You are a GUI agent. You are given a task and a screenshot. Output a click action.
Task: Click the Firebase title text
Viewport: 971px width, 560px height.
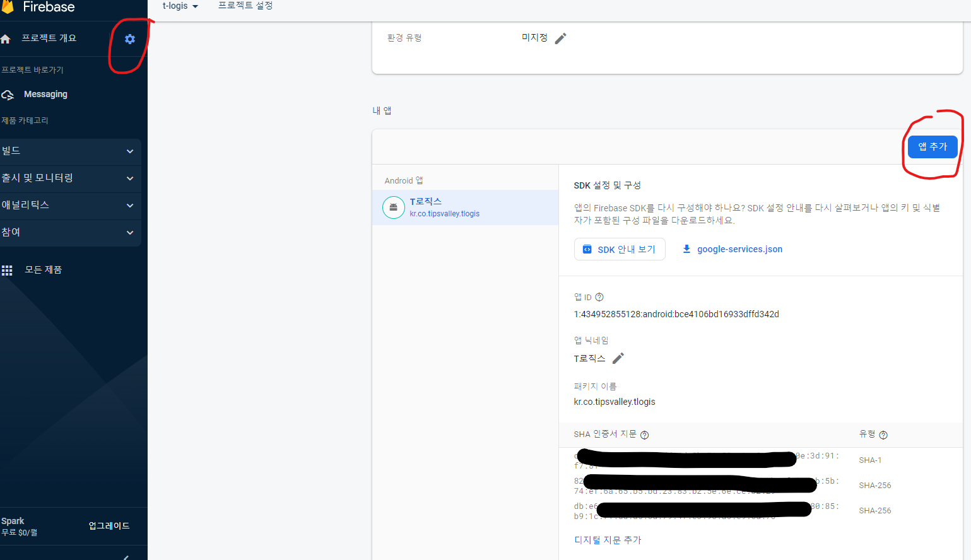pyautogui.click(x=49, y=7)
